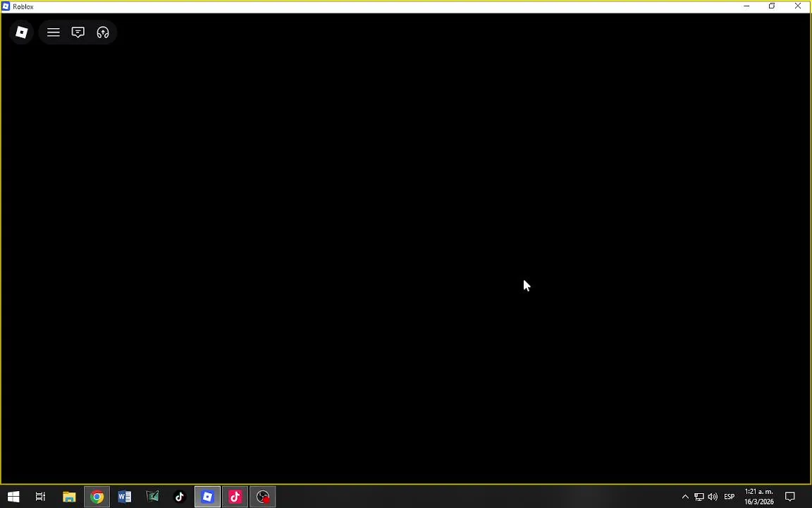
Task: Minimize the Roblox window
Action: click(746, 6)
